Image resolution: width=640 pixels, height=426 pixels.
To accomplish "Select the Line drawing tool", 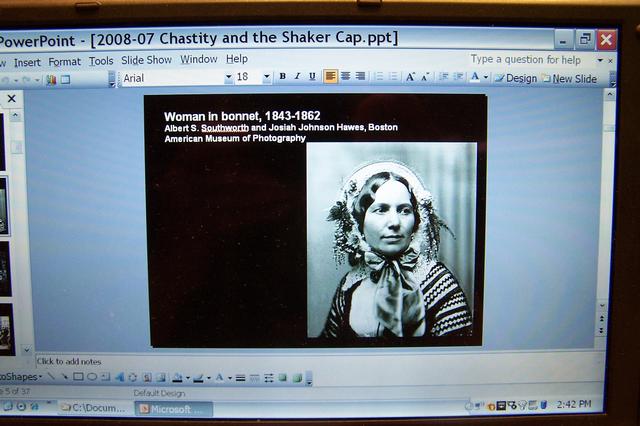I will [x=51, y=376].
